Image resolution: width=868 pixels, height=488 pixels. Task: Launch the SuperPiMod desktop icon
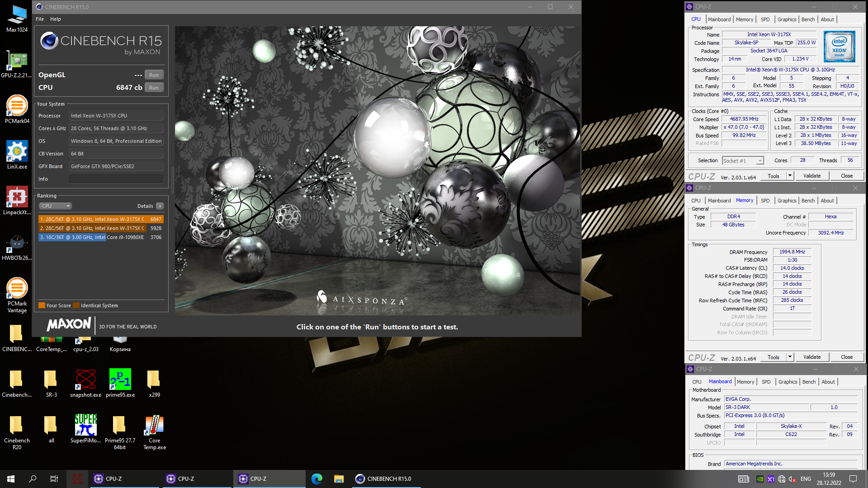tap(85, 429)
